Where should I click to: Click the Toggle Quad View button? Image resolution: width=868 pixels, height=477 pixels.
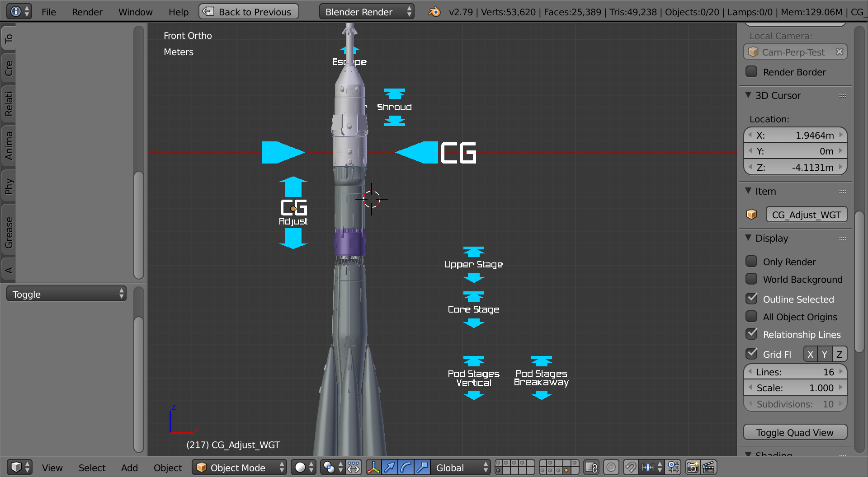click(795, 432)
